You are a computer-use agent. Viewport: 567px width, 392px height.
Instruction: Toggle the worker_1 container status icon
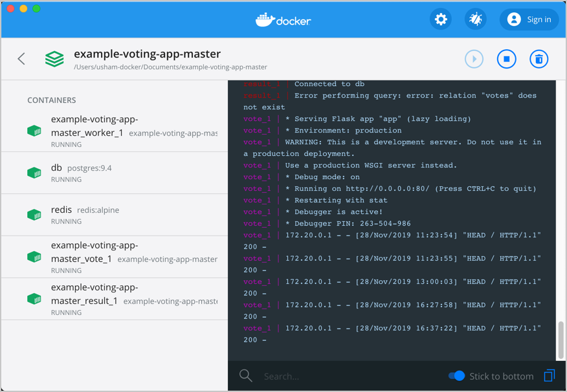(x=34, y=131)
